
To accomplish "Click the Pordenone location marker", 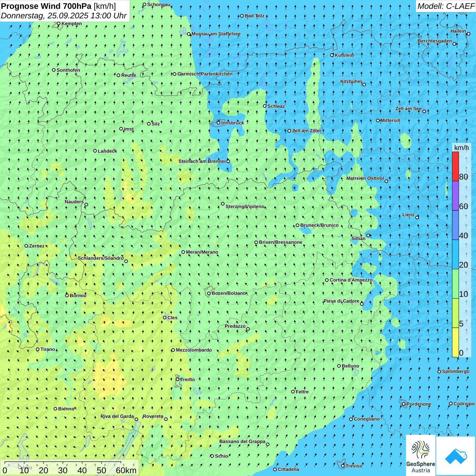I will pos(404,404).
